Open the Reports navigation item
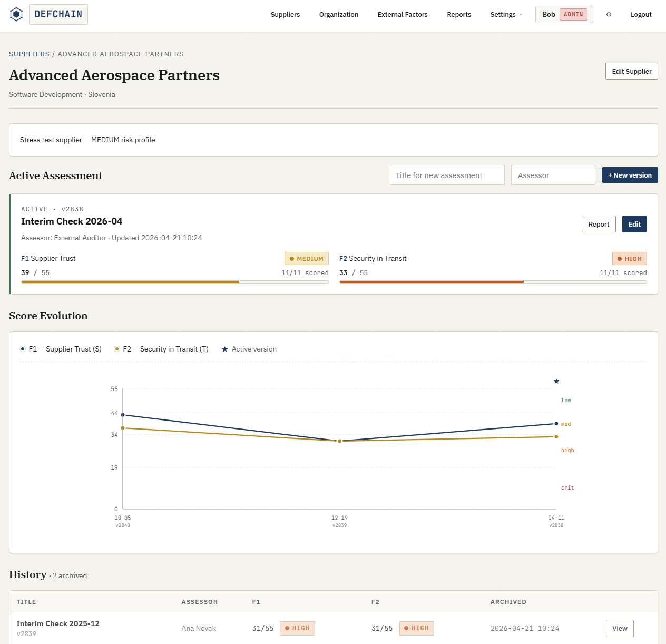The image size is (666, 644). point(459,15)
